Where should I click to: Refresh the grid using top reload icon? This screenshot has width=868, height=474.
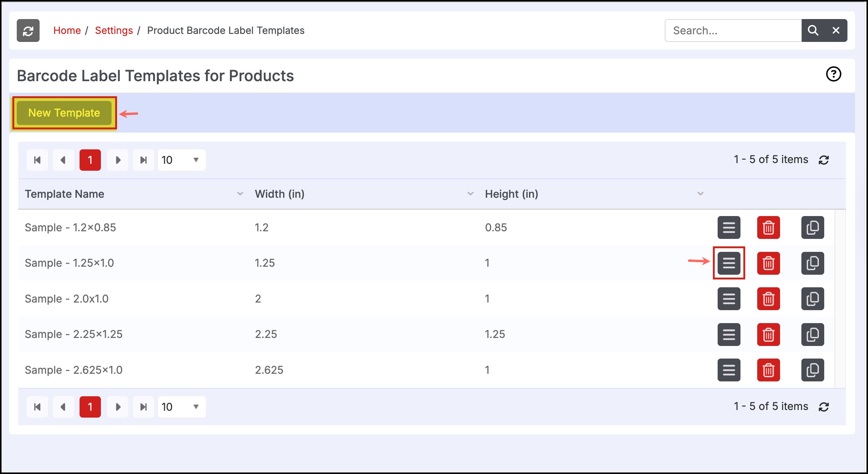click(823, 160)
